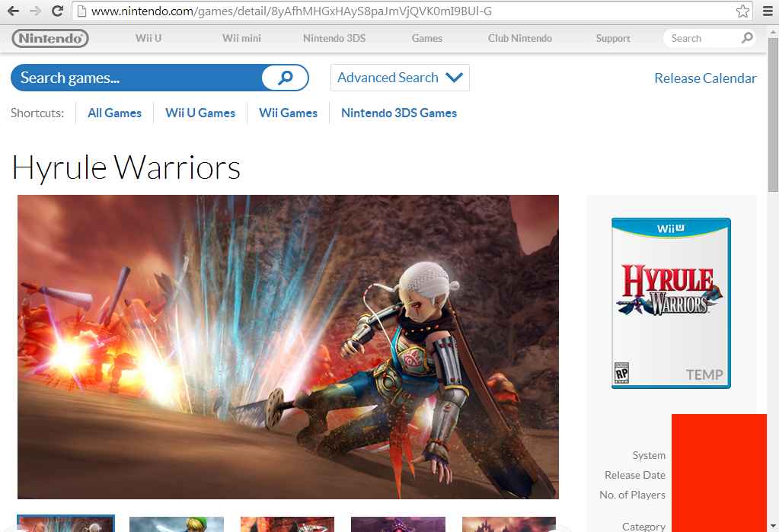
Task: Follow the Nintendo 3DS Games shortcut
Action: (399, 113)
